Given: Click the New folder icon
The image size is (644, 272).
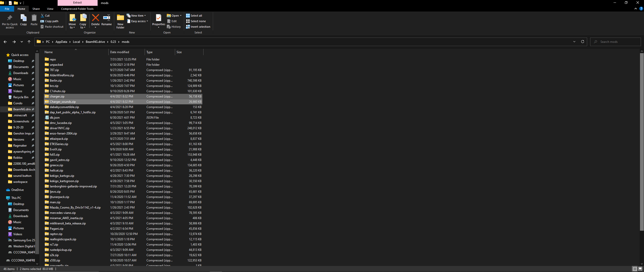Looking at the screenshot, I should [120, 18].
